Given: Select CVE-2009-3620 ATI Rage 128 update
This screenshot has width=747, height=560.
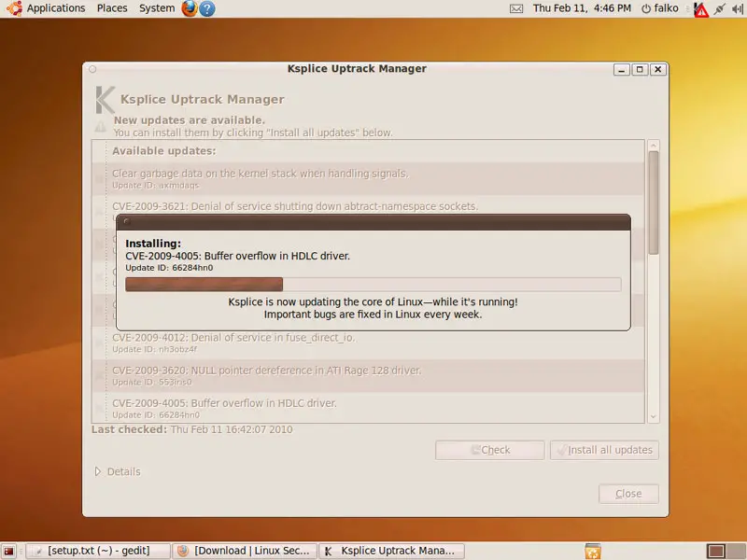Looking at the screenshot, I should pyautogui.click(x=368, y=376).
